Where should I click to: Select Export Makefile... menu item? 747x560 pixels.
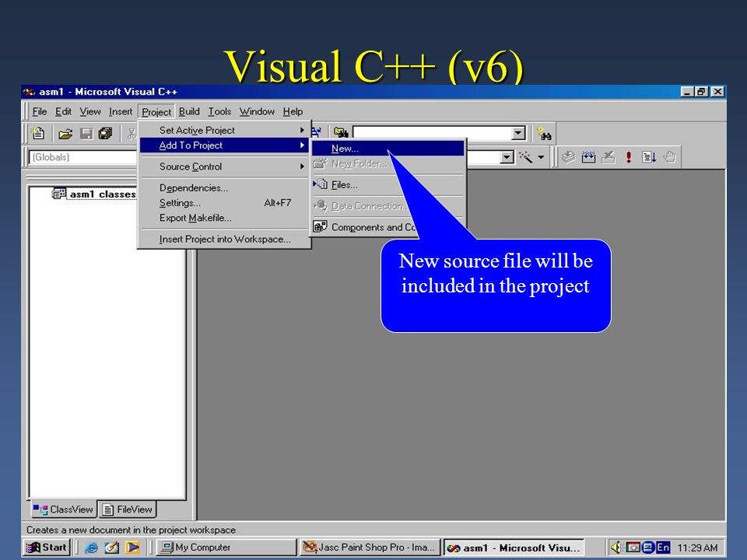click(x=223, y=218)
